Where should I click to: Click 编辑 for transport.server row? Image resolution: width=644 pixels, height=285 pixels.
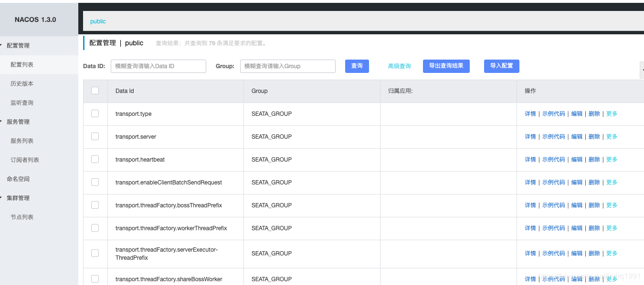pyautogui.click(x=577, y=137)
